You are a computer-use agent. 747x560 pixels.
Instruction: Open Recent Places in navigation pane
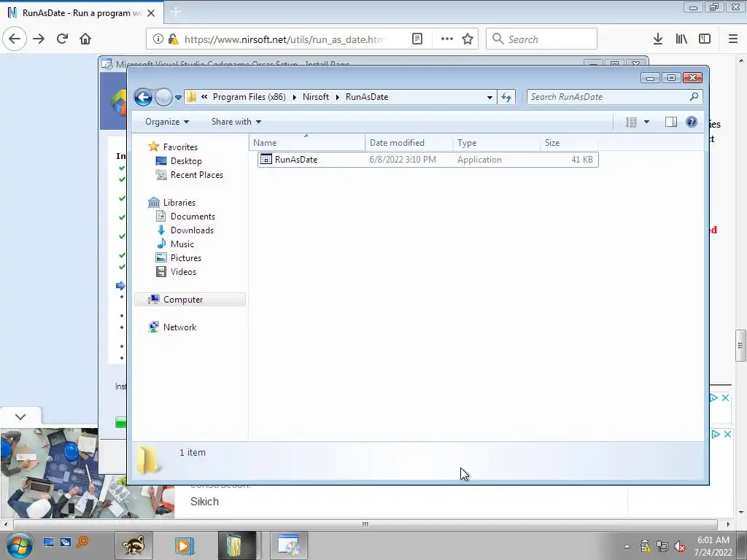[196, 175]
